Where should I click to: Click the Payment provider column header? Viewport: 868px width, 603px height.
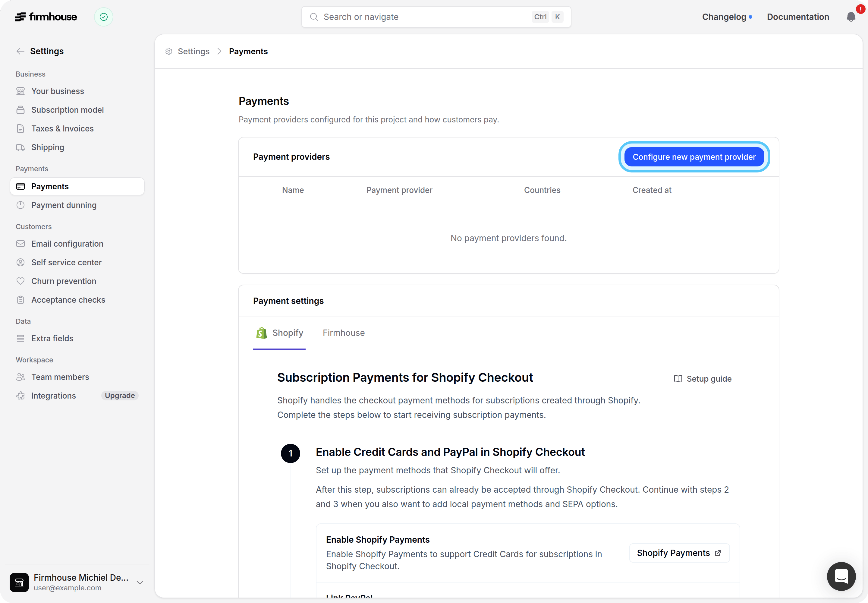(x=399, y=191)
